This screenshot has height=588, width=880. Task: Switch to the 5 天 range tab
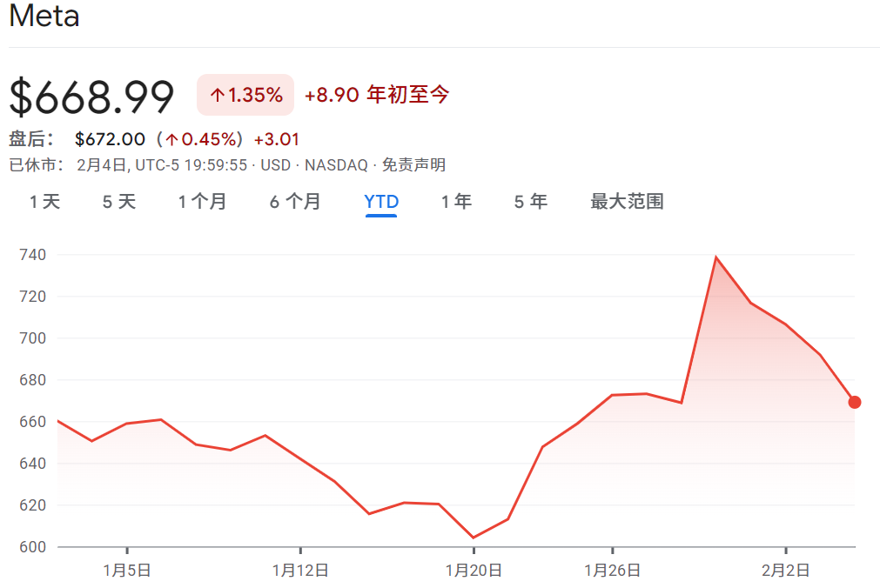click(x=119, y=202)
